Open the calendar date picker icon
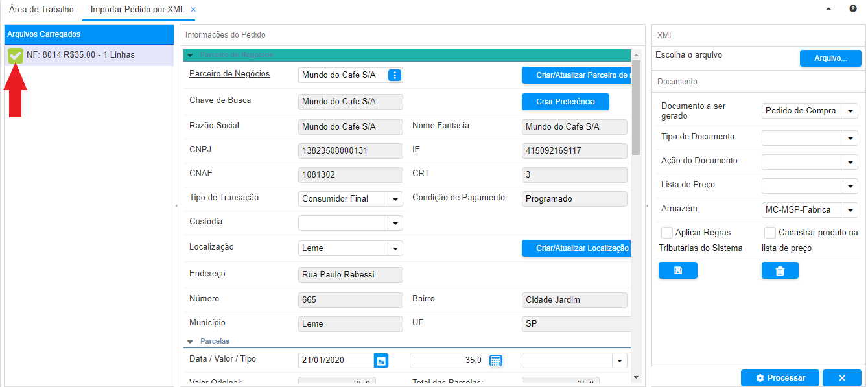 click(382, 360)
